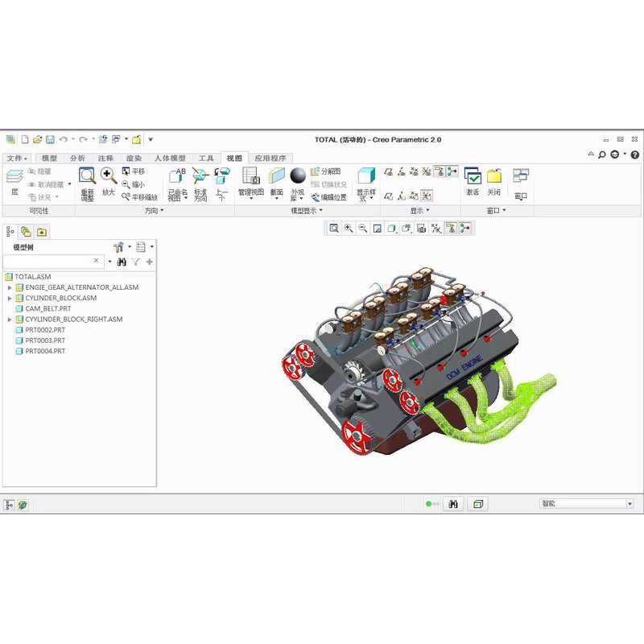The height and width of the screenshot is (644, 644).
Task: Click the binoculars search icon in status bar
Action: coord(453,504)
